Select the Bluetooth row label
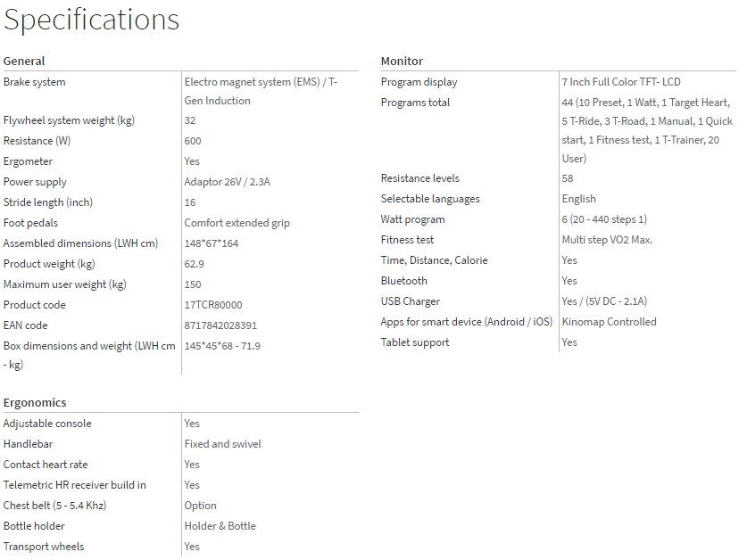Viewport: 747px width, 560px height. point(404,281)
